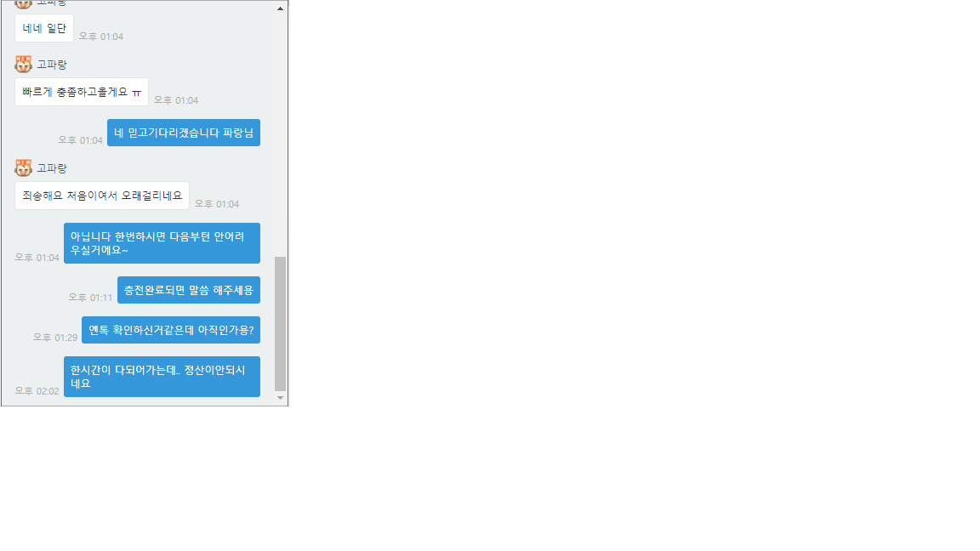980x551 pixels.
Task: Select the 빠르게 충좀하고올게요 message bubble
Action: click(82, 92)
